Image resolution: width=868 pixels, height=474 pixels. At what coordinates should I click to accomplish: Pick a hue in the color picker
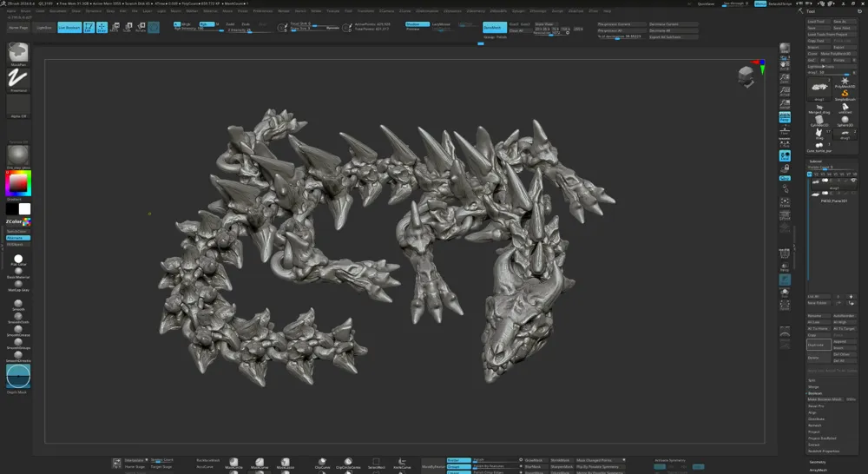coord(18,183)
